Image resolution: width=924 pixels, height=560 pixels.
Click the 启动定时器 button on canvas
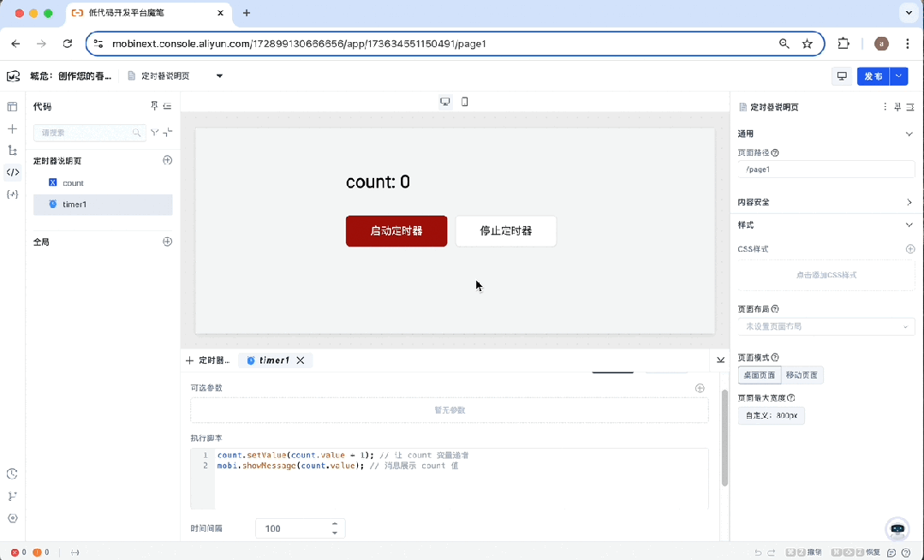[396, 231]
